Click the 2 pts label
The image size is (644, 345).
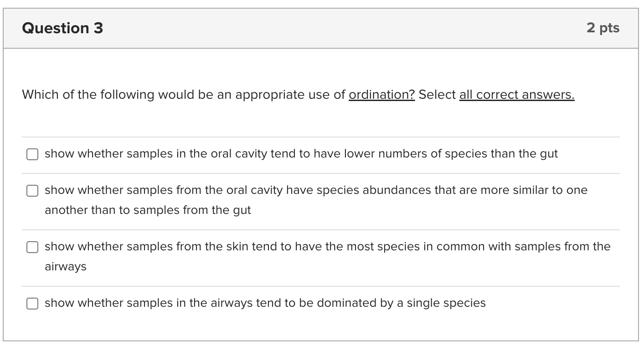coord(603,28)
